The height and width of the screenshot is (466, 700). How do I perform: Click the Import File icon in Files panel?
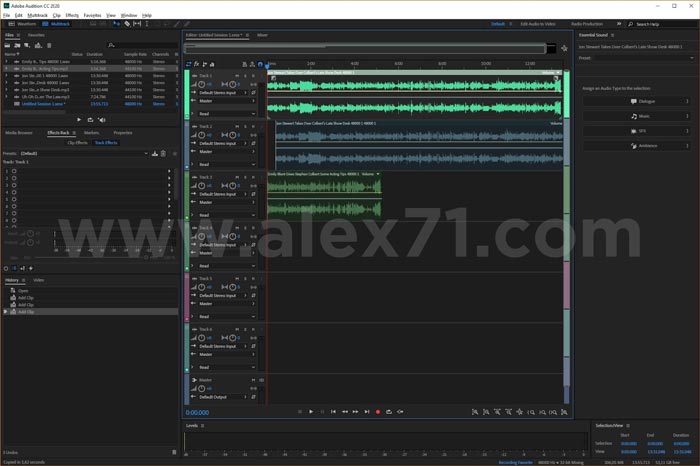coord(17,45)
